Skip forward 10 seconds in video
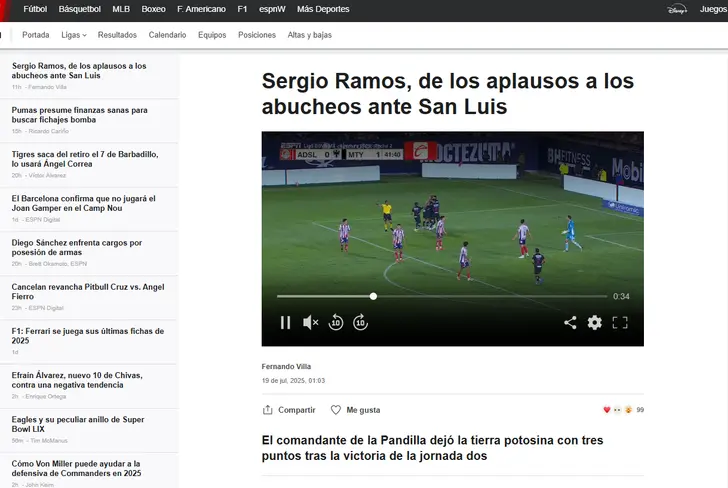The width and height of the screenshot is (728, 488). click(360, 322)
